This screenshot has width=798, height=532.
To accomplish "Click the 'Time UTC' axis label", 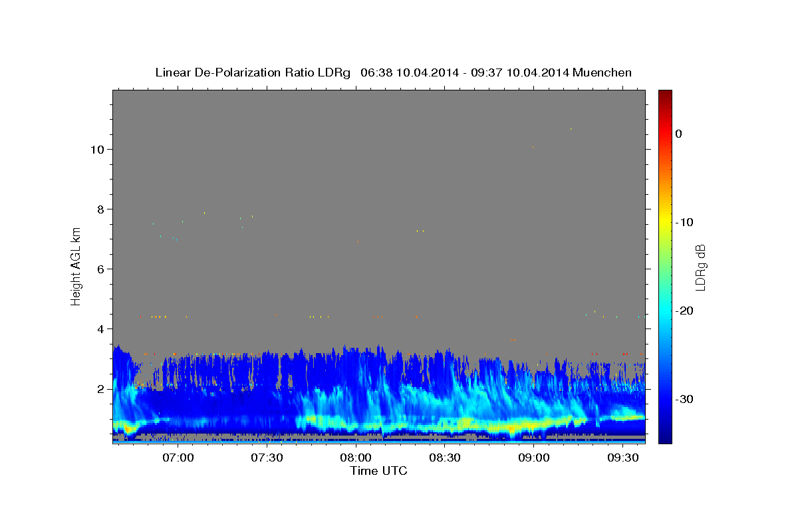I will click(x=378, y=471).
